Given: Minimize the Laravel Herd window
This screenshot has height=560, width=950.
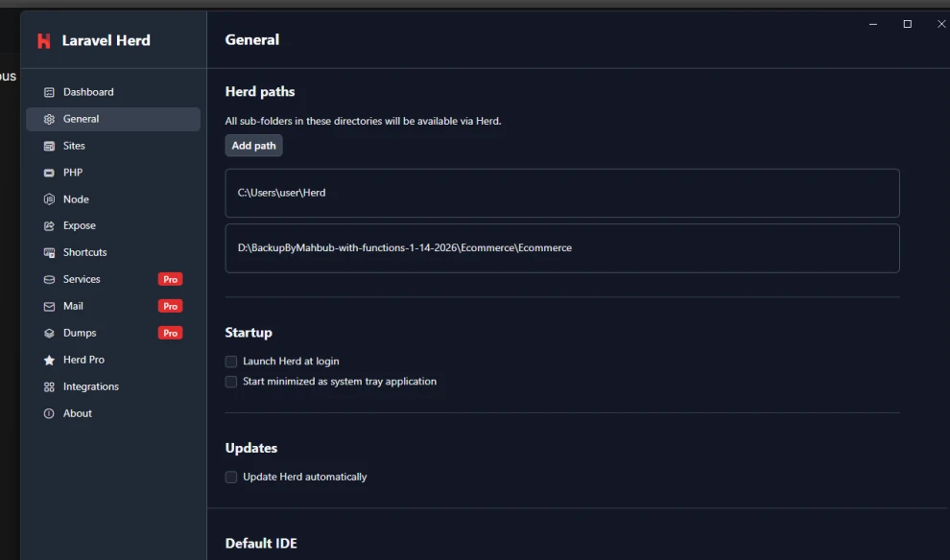Looking at the screenshot, I should click(x=873, y=24).
